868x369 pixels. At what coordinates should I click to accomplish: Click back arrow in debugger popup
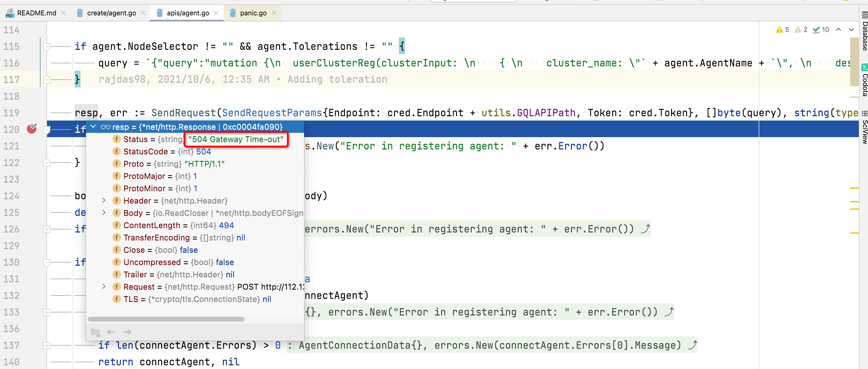point(111,332)
